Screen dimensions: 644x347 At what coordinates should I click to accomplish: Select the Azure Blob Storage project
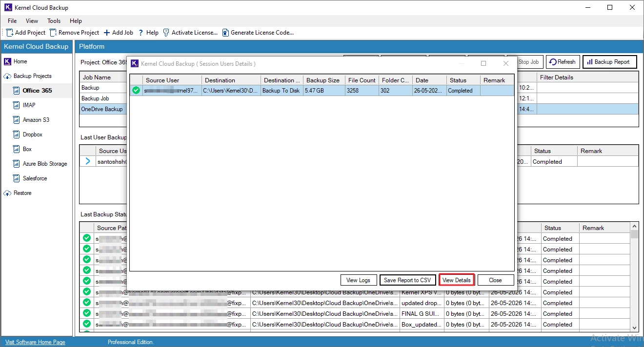(x=45, y=164)
